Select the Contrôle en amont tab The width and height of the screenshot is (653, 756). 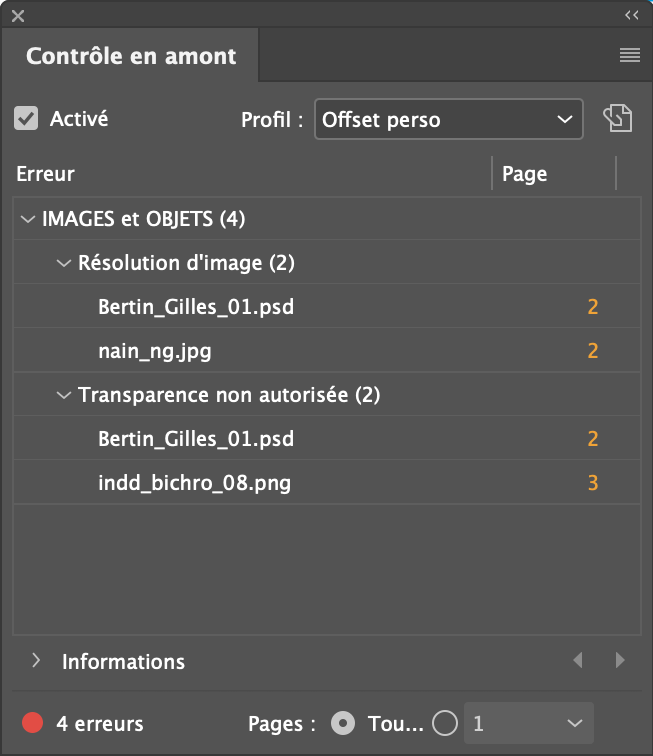131,56
